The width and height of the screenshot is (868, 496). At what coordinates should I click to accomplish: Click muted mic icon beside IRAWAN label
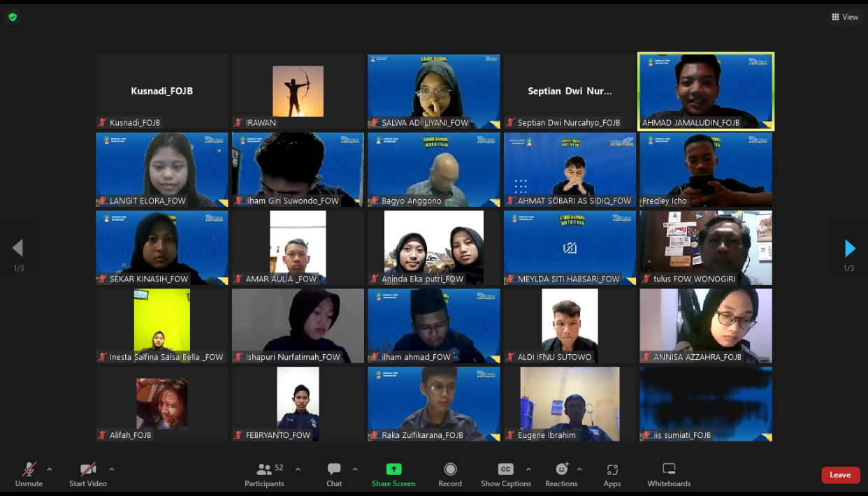click(238, 122)
